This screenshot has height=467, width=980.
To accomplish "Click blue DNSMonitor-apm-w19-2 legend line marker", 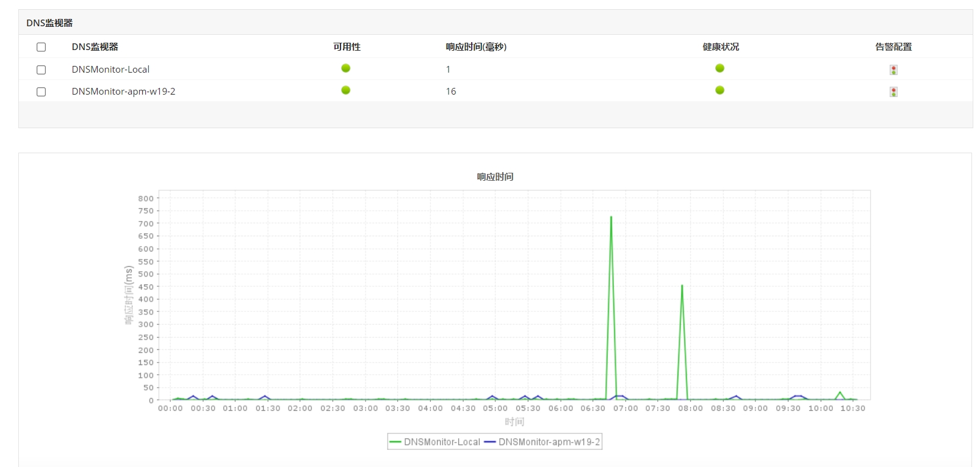I will tap(490, 442).
